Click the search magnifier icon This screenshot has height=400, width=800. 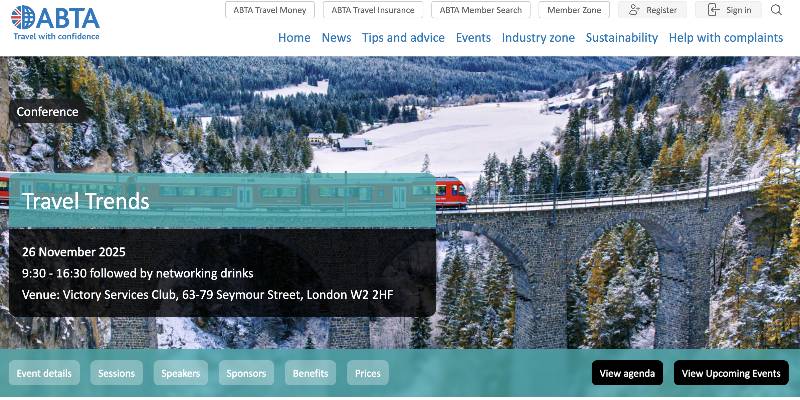pyautogui.click(x=777, y=10)
